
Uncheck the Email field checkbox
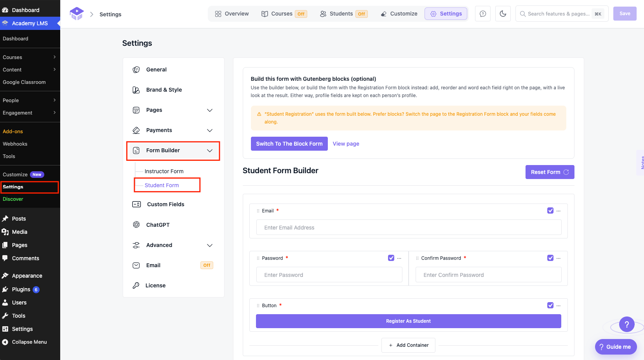point(550,210)
